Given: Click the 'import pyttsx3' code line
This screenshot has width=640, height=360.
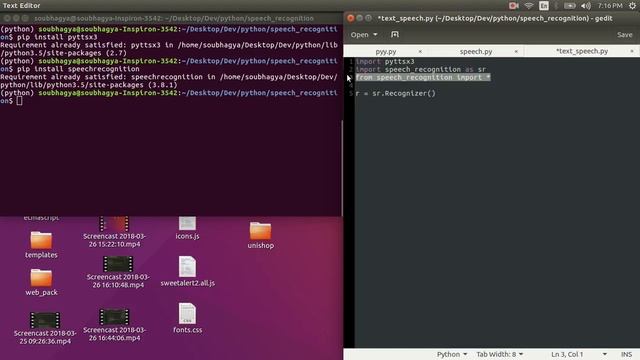Looking at the screenshot, I should (385, 61).
